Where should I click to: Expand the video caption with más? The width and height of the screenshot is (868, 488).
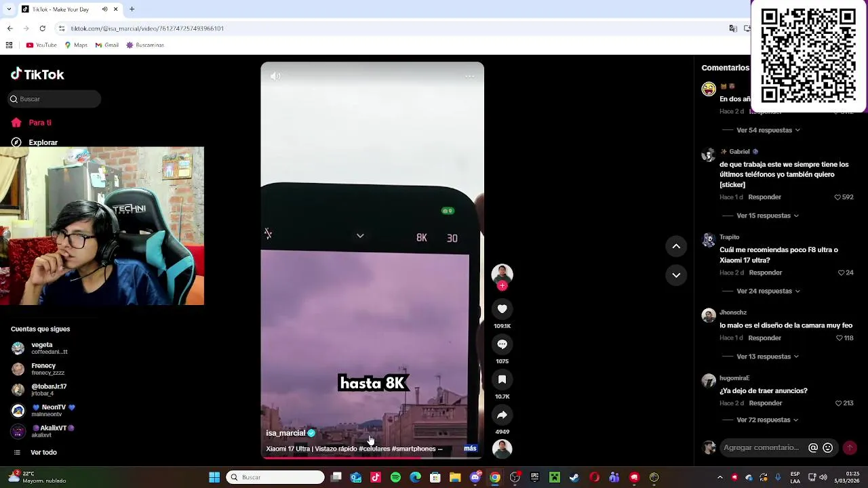470,448
